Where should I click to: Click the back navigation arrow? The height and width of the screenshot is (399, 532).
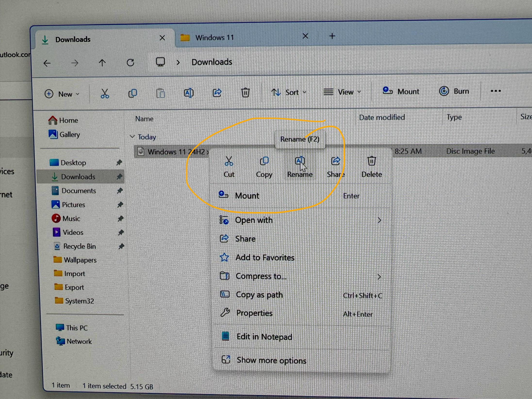[x=47, y=63]
